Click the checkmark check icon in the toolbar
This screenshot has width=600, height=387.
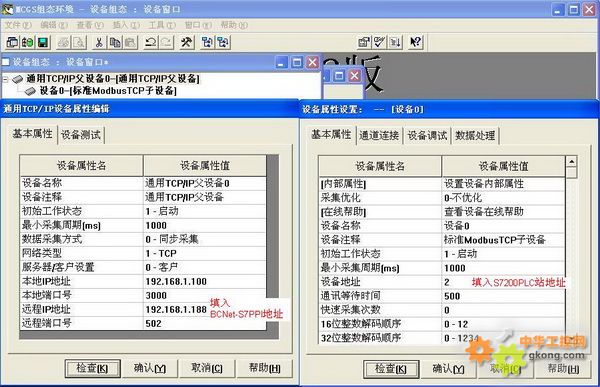pyautogui.click(x=380, y=42)
